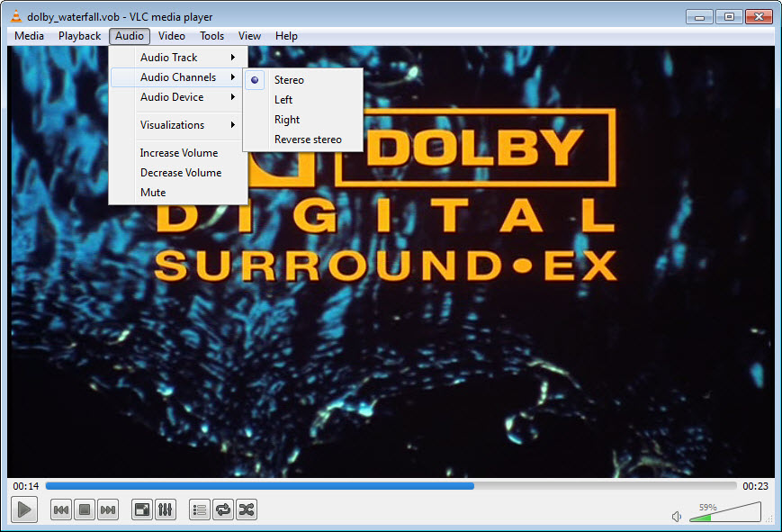Skip to previous media track
The height and width of the screenshot is (532, 782).
coord(61,509)
